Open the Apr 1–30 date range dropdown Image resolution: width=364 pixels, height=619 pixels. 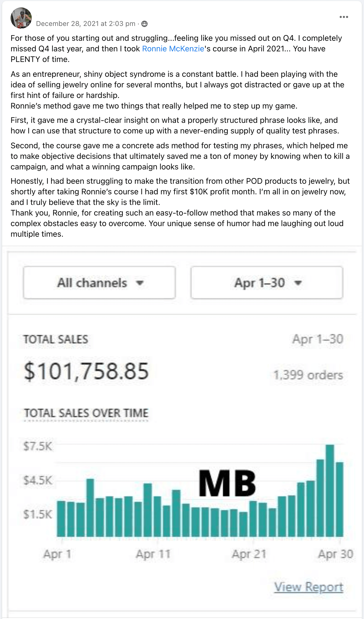(x=267, y=283)
